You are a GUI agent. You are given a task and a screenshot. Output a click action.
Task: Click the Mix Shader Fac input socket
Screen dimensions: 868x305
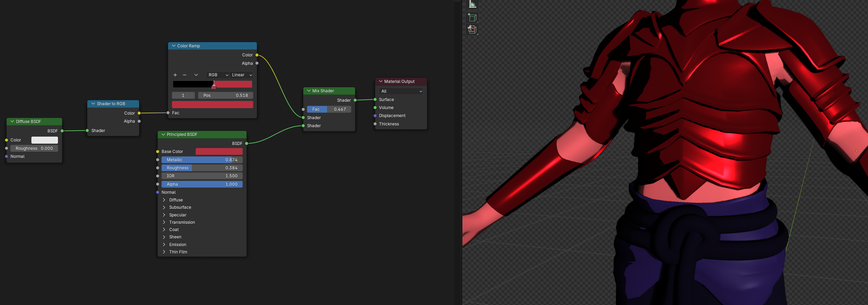tap(303, 109)
